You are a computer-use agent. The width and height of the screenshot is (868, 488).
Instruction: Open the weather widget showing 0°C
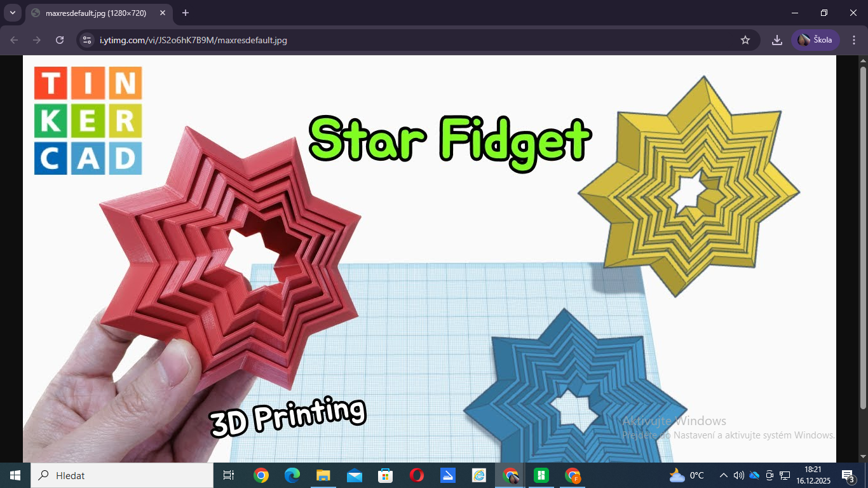tap(687, 475)
